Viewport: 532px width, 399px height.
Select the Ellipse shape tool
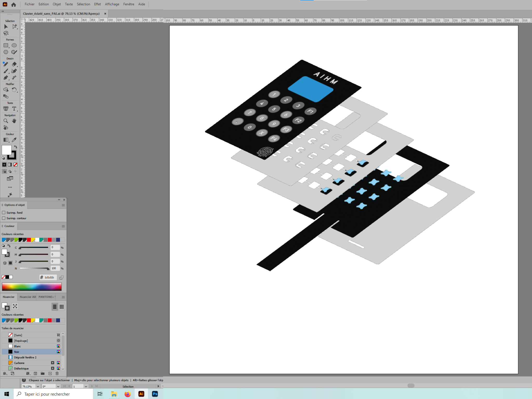click(x=14, y=45)
